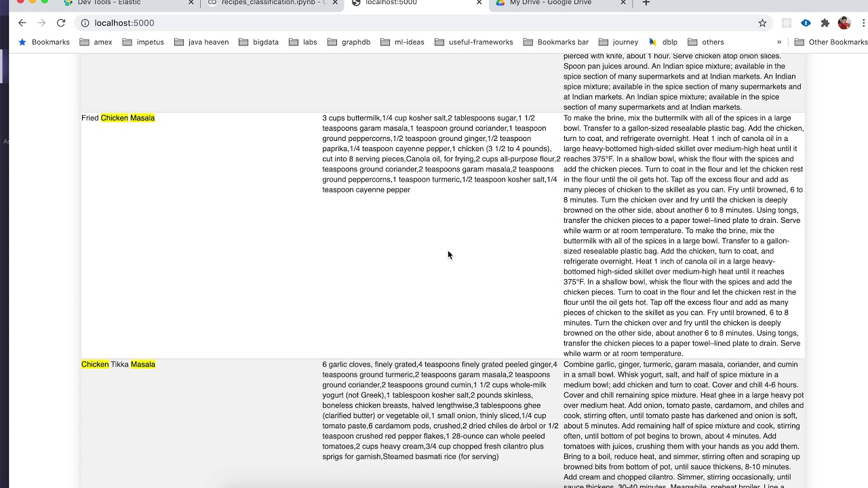Open the dblp bookmark

tap(663, 42)
